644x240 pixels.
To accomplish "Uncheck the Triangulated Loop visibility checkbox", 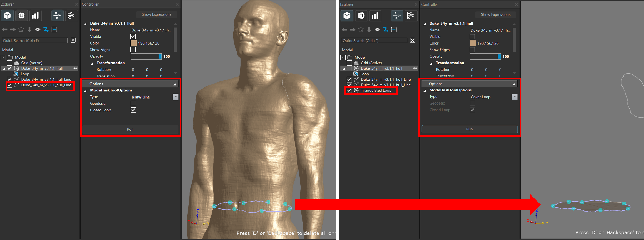I will tap(349, 90).
